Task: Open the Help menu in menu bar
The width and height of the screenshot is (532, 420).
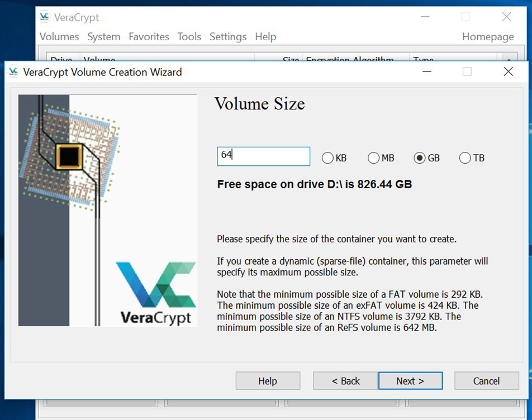Action: (265, 37)
